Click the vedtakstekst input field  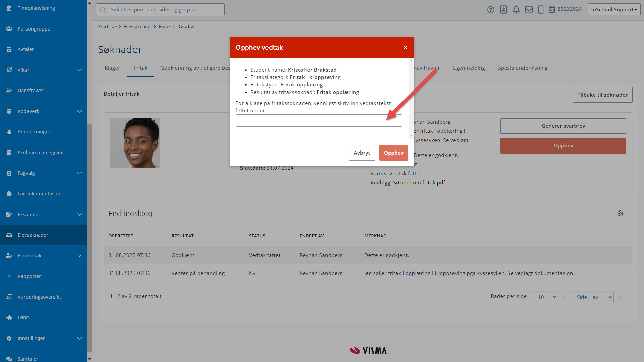click(319, 121)
